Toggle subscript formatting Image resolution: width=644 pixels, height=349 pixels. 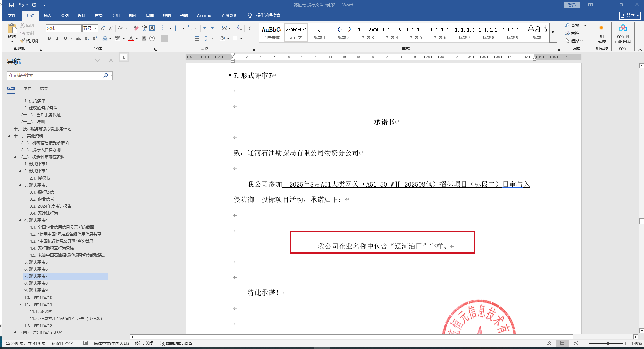coord(87,38)
